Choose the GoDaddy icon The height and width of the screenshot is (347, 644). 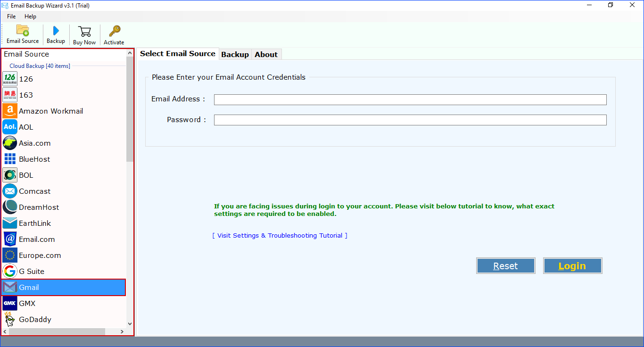pyautogui.click(x=10, y=319)
